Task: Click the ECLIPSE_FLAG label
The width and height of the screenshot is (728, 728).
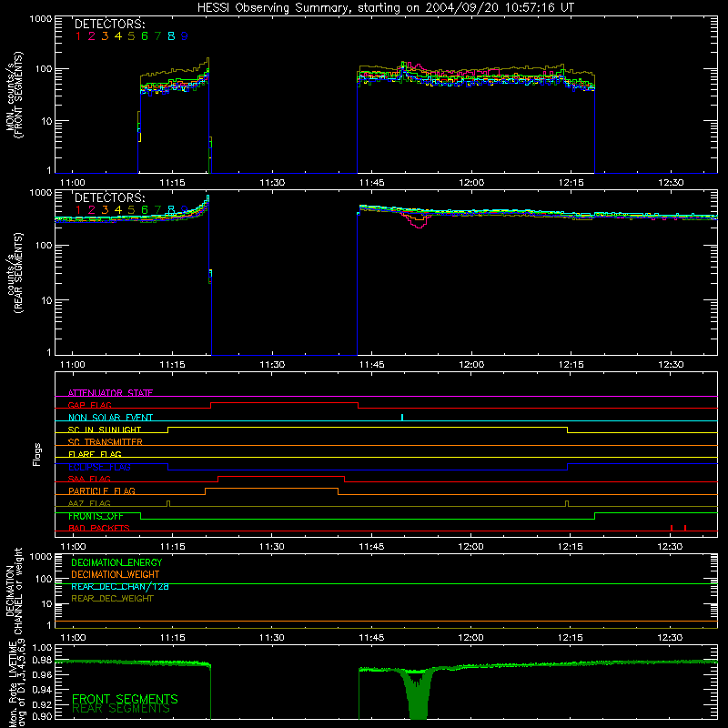Action: 99,467
